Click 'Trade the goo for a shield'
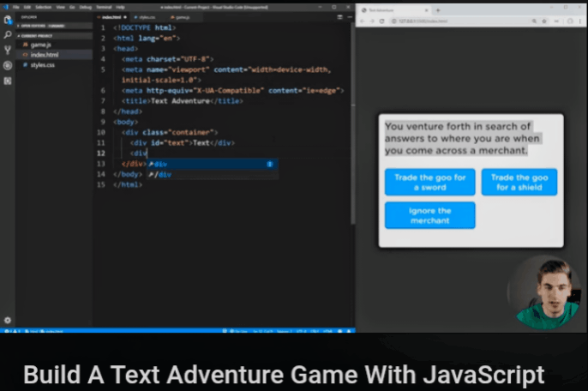The width and height of the screenshot is (588, 391). coord(519,182)
